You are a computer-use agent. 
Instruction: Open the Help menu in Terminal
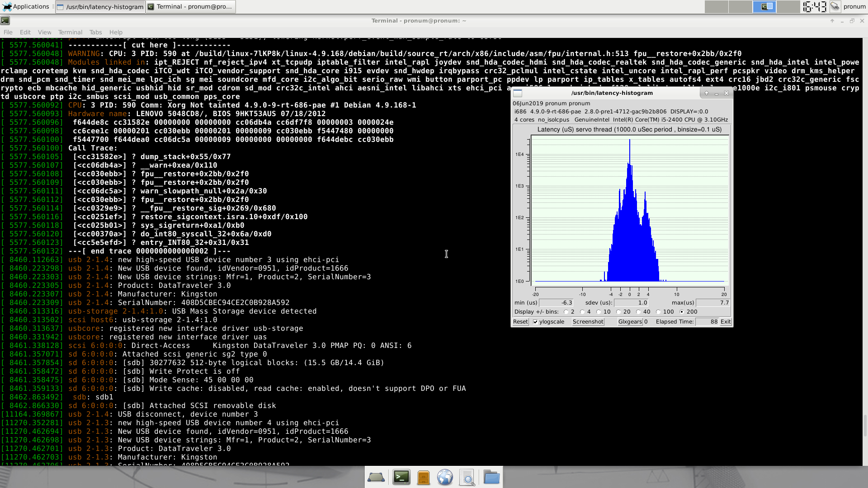[116, 32]
